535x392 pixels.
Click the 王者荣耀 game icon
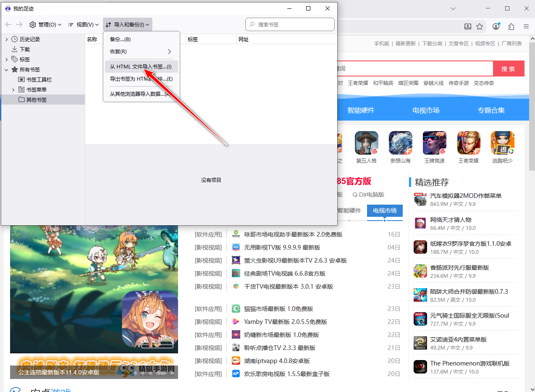[x=469, y=143]
